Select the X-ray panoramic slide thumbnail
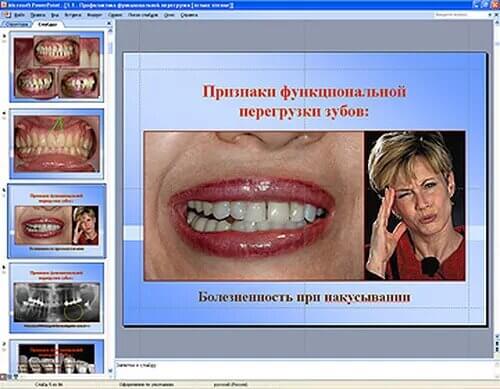The height and width of the screenshot is (389, 500). click(x=57, y=298)
